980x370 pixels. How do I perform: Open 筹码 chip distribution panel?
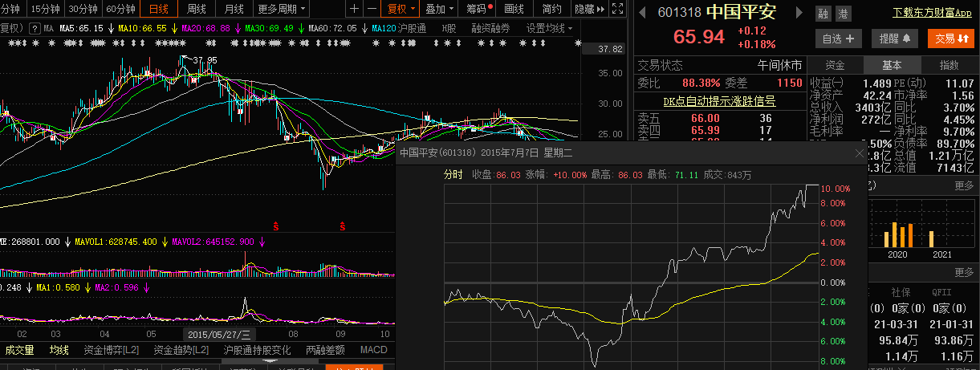[479, 9]
